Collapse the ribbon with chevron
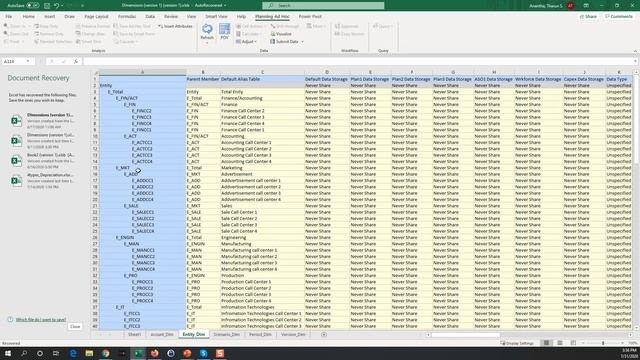The image size is (640, 360). (635, 51)
